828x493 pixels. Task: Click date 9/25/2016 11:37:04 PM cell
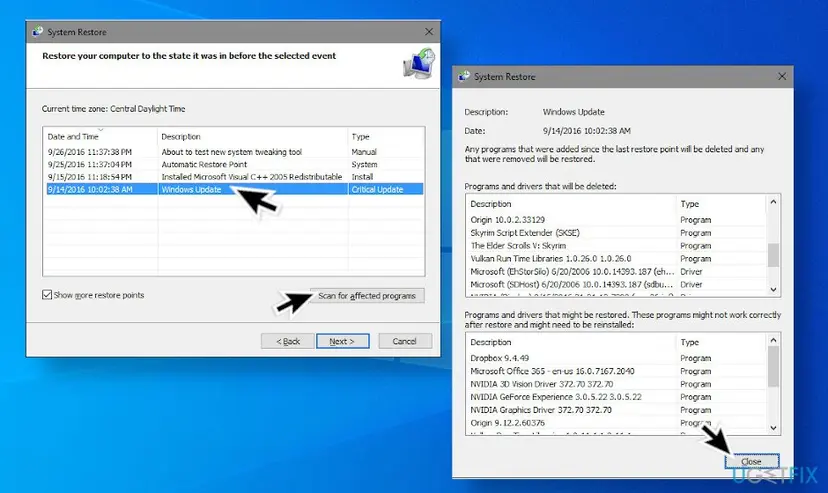click(x=89, y=164)
